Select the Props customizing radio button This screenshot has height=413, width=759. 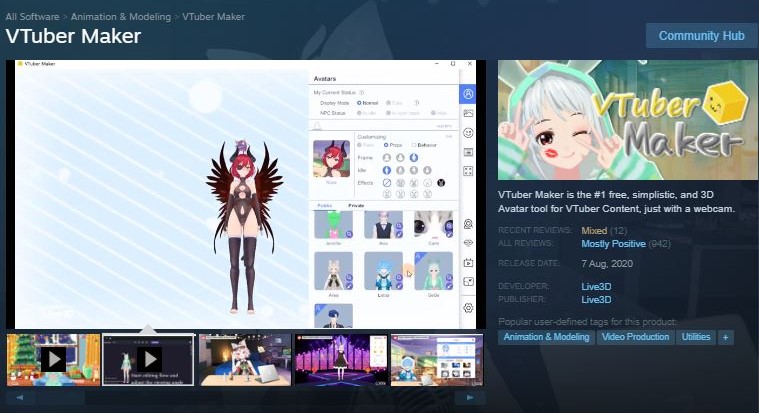pos(386,145)
